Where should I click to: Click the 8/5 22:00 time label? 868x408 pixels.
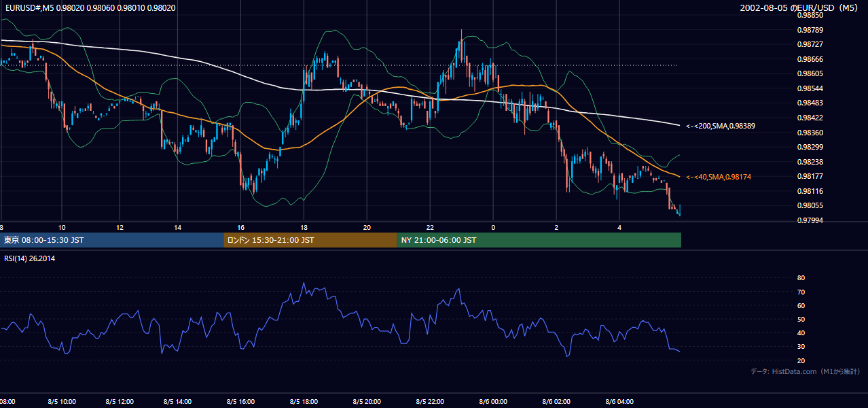click(430, 402)
